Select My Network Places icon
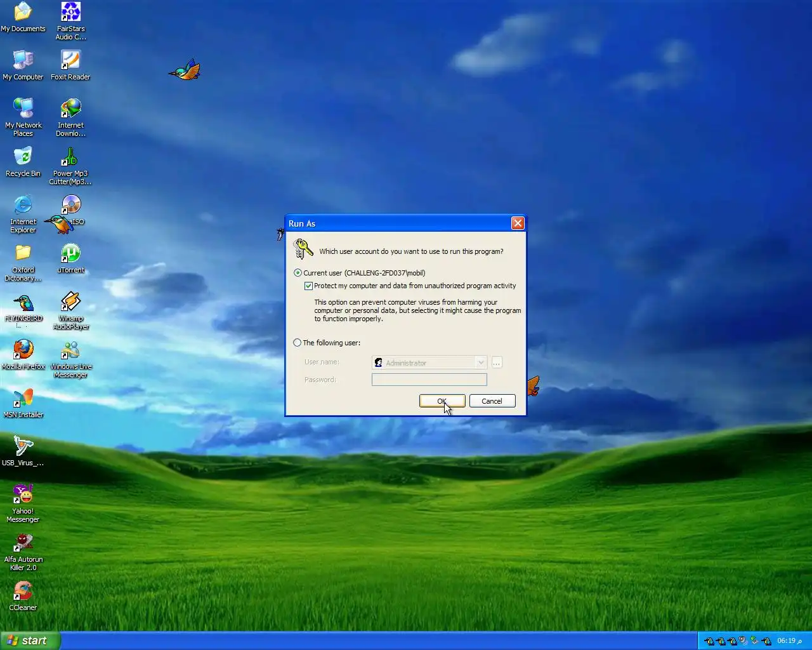The image size is (812, 650). click(23, 117)
